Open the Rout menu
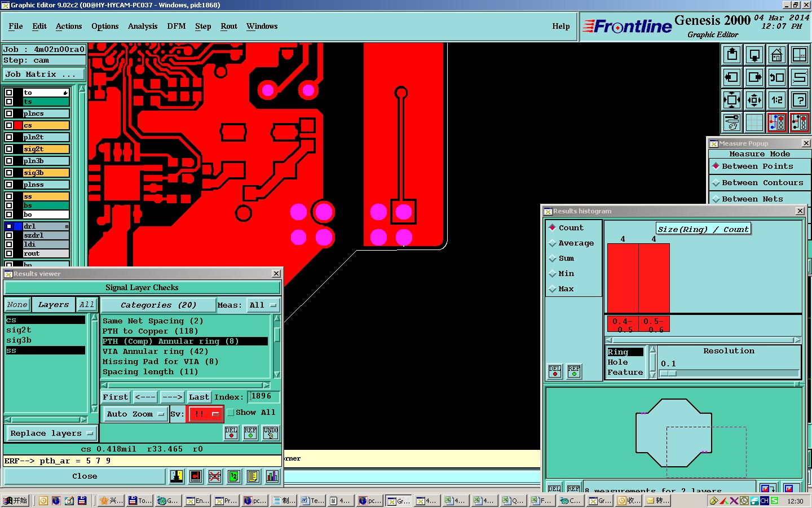The image size is (812, 508). click(x=229, y=27)
